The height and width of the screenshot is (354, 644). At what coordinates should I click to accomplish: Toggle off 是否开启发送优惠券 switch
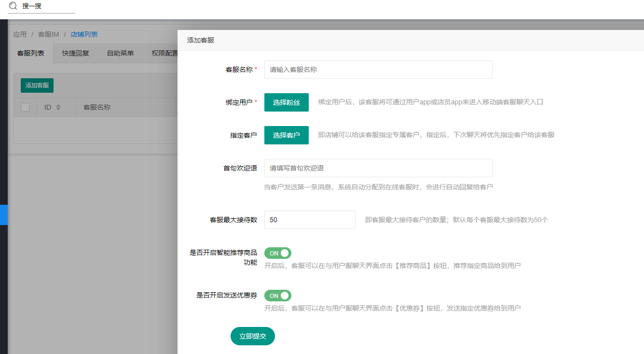coord(278,295)
